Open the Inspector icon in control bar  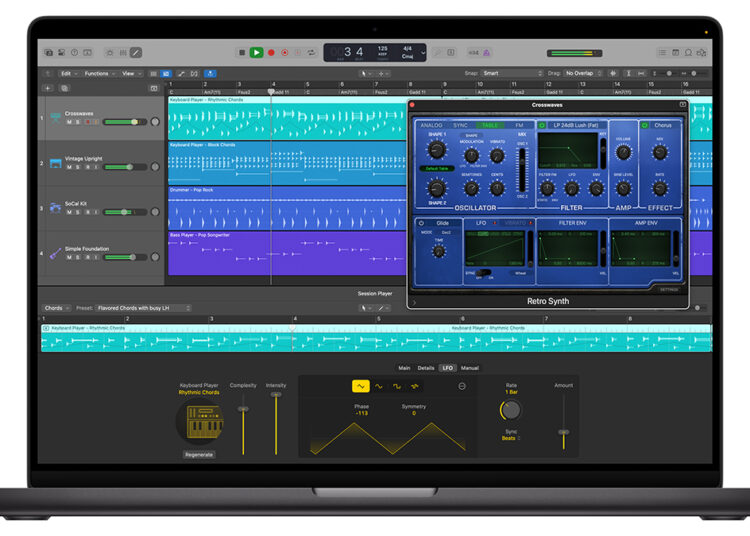click(62, 53)
